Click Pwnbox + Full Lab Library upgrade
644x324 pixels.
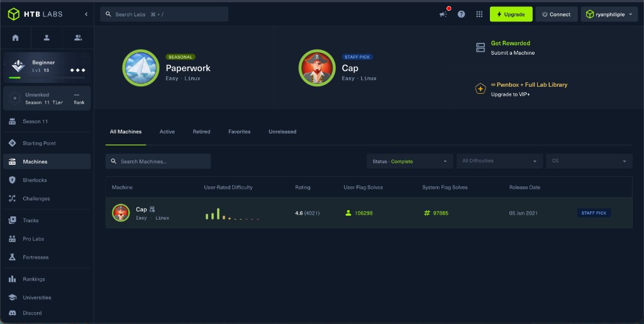coord(529,89)
